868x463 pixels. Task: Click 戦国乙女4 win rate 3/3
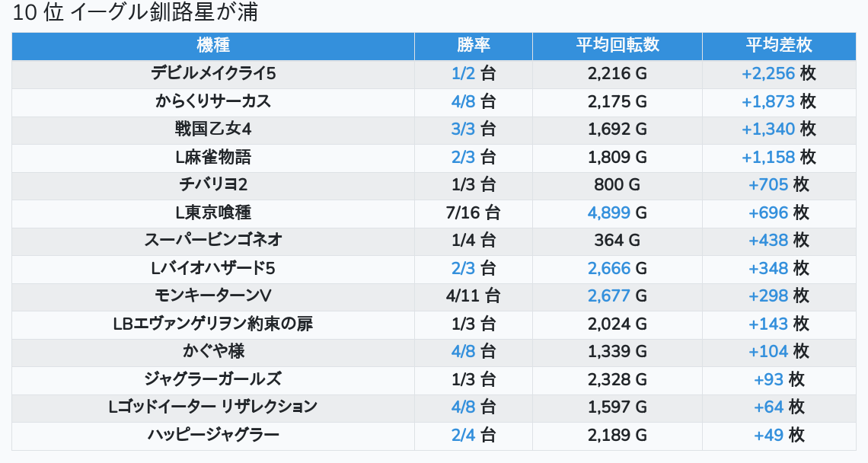(463, 129)
